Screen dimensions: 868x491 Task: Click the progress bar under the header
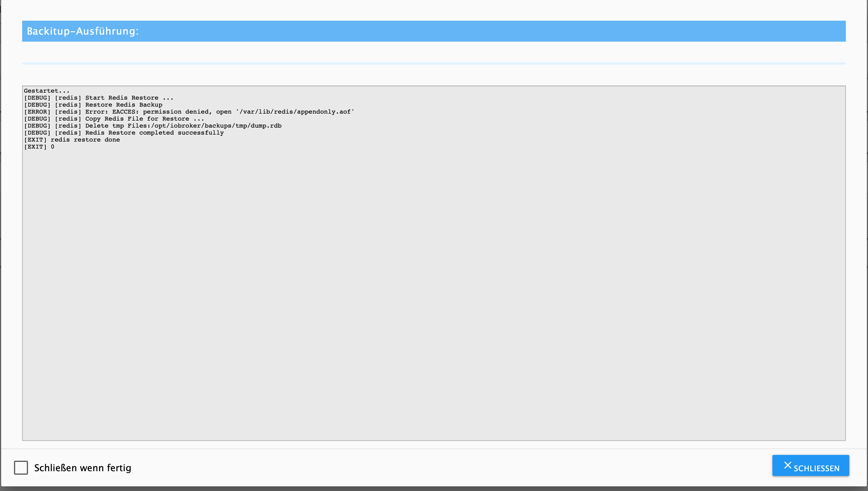(x=434, y=63)
